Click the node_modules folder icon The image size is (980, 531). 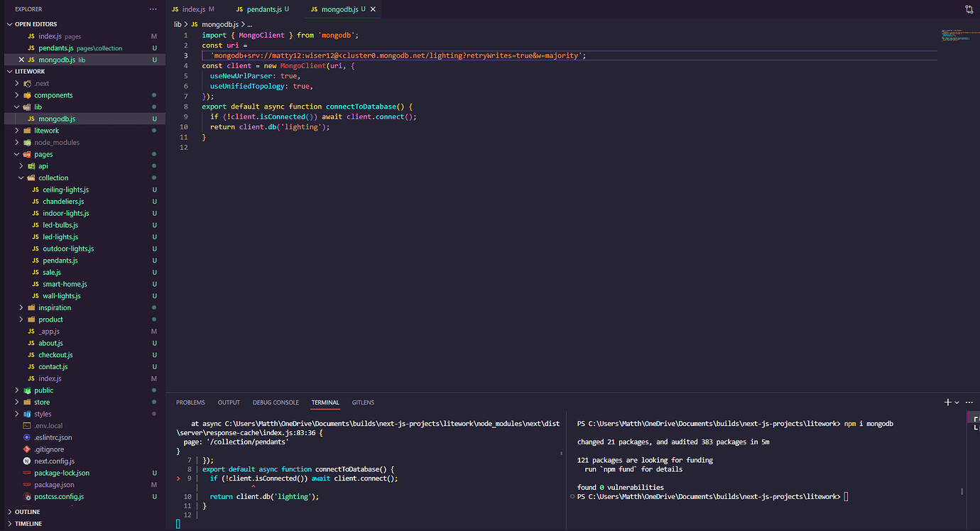28,143
